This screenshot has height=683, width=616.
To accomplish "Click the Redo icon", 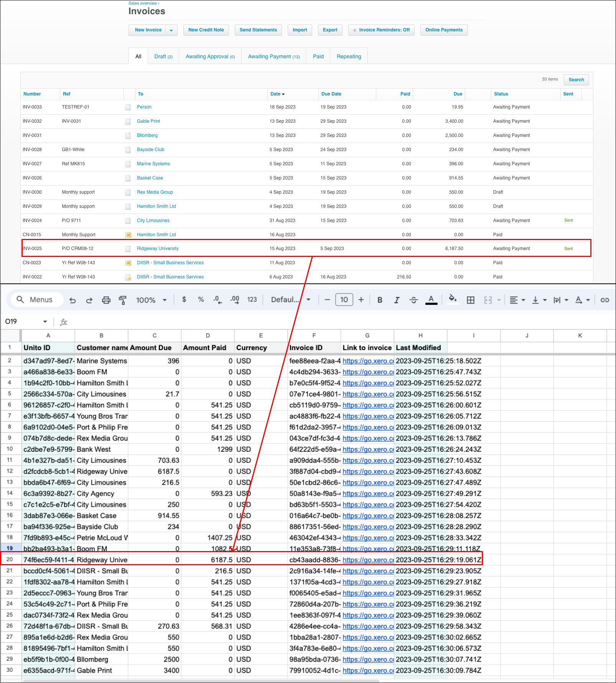I will (89, 300).
